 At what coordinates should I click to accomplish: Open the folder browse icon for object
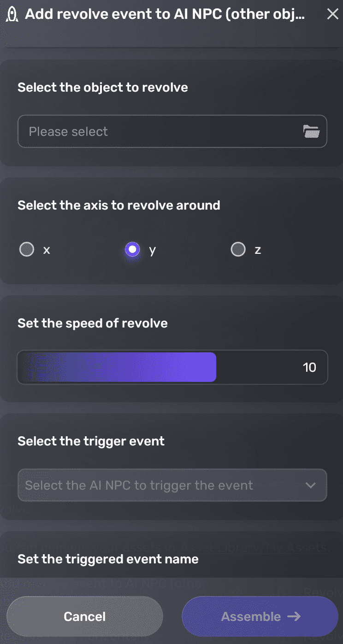311,132
